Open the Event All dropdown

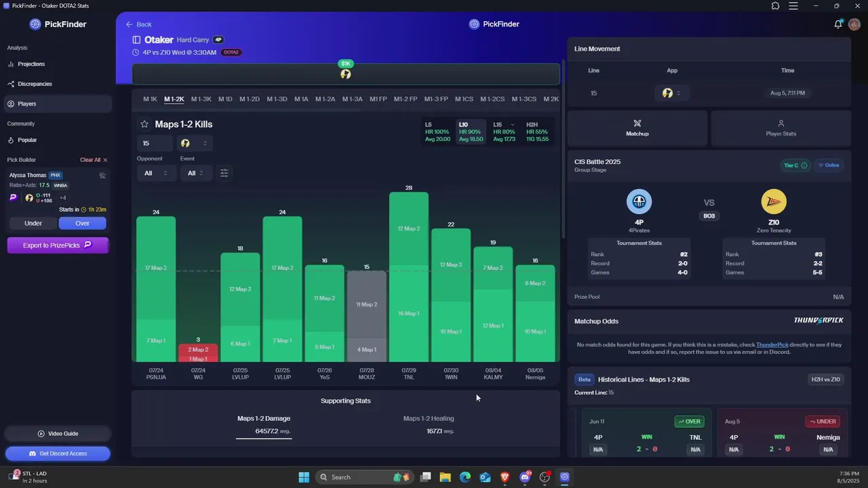click(196, 173)
